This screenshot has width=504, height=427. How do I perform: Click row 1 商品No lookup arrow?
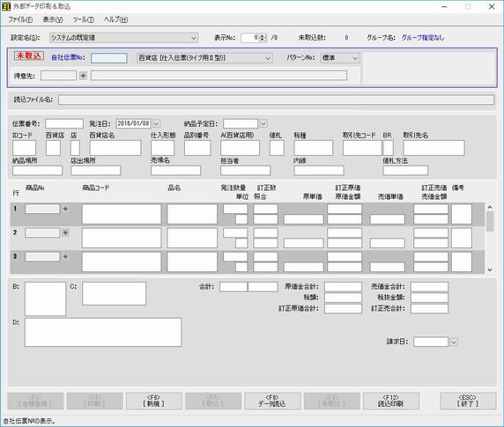(x=65, y=209)
